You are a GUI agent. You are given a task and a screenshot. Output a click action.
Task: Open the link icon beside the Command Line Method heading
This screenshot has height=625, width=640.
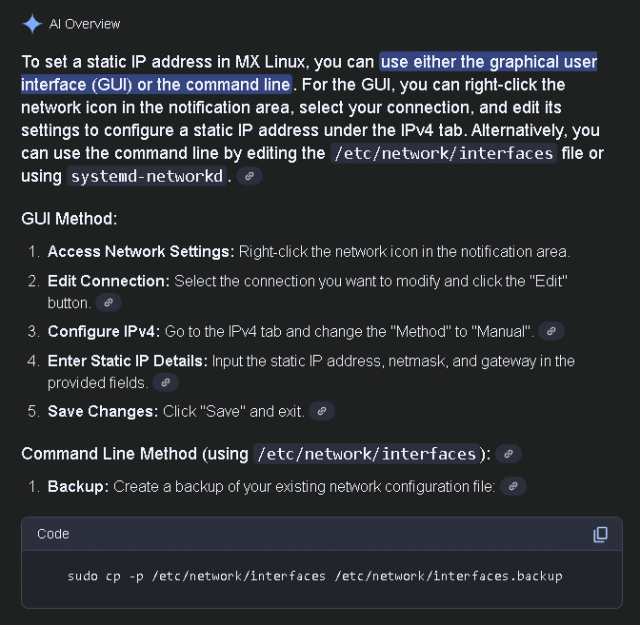point(509,454)
